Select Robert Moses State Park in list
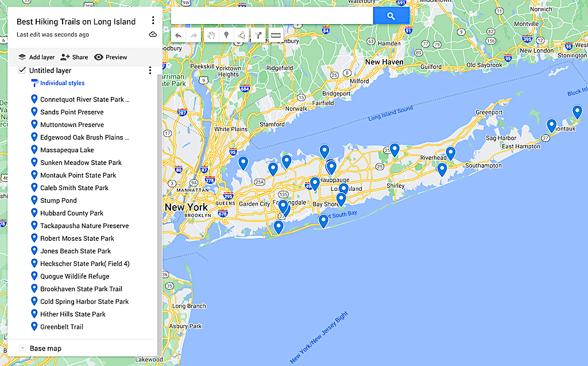The width and height of the screenshot is (588, 366). [78, 238]
